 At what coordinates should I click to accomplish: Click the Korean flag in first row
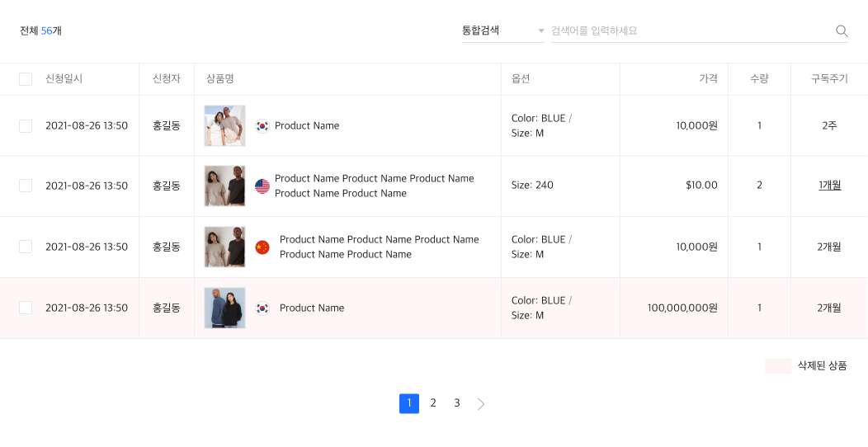[x=262, y=126]
